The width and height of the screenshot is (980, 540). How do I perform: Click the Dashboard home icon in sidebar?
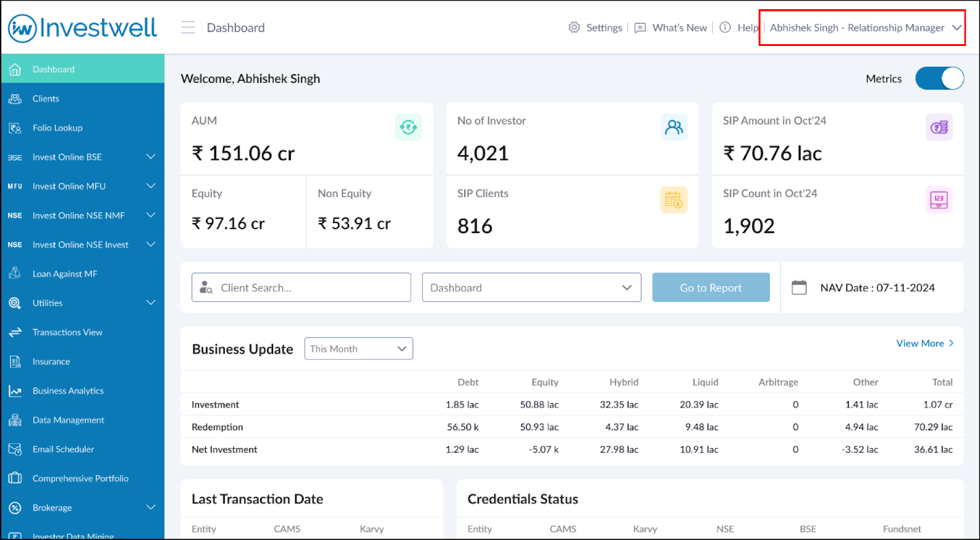tap(15, 69)
